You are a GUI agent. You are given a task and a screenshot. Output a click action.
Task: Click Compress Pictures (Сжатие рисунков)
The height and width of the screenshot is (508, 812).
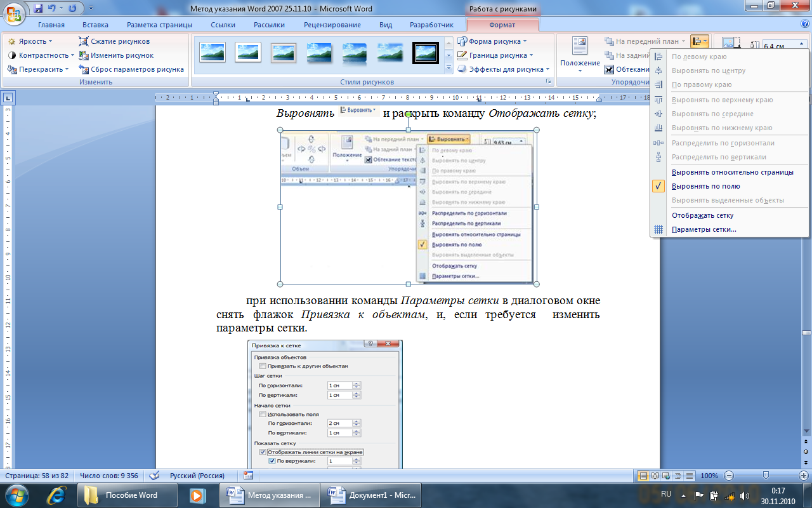pyautogui.click(x=115, y=41)
